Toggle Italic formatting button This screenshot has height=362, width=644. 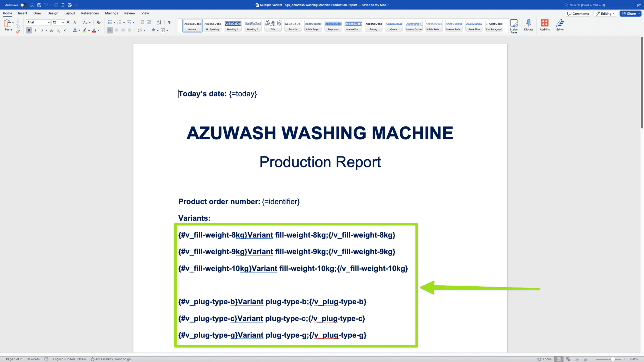pyautogui.click(x=35, y=30)
